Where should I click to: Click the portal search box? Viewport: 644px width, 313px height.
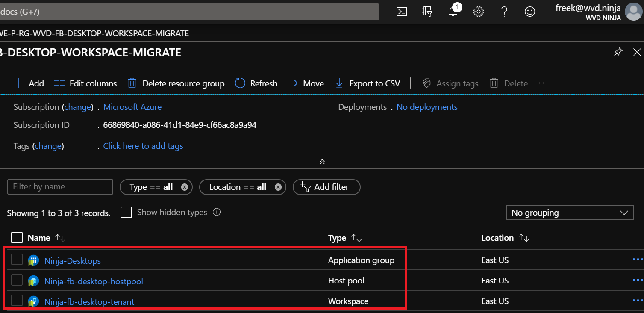point(189,12)
